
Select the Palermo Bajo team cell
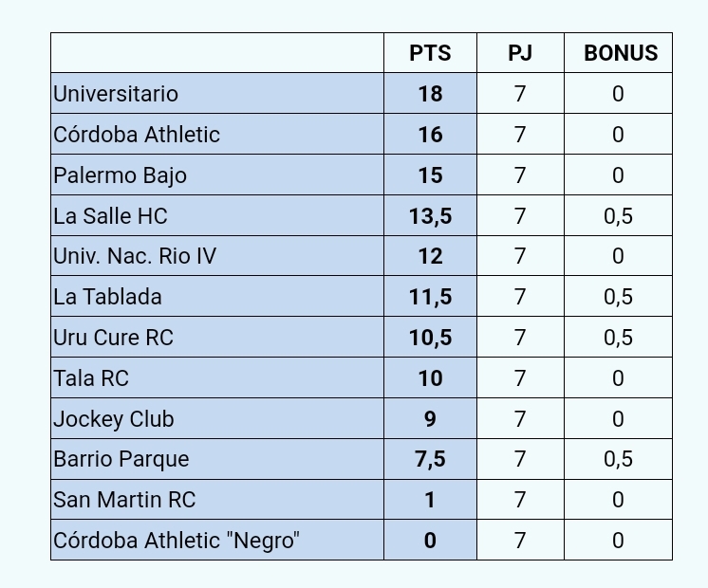pos(217,175)
